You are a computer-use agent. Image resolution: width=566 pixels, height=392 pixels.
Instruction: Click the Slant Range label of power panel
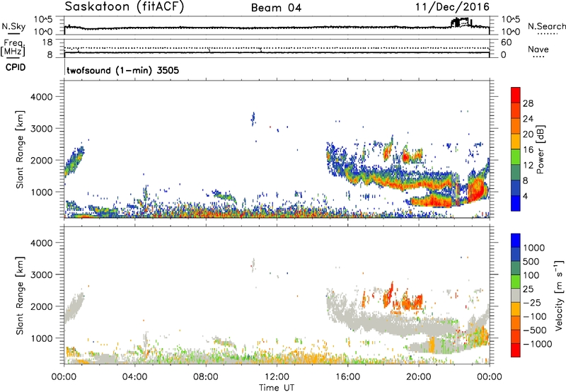[x=20, y=149]
